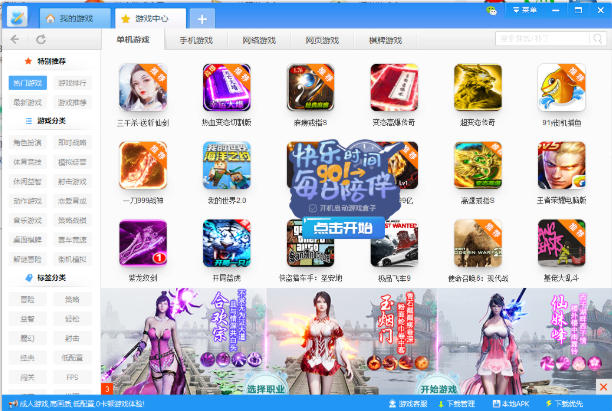Screen dimensions: 612x411
Task: Open the graffiti 大乱斗 game icon
Action: 562,243
